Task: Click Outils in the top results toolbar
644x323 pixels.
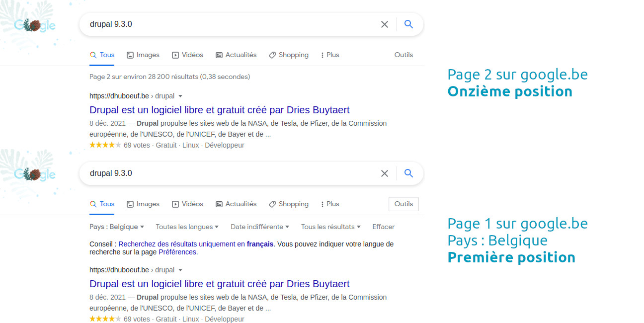Action: click(x=403, y=55)
